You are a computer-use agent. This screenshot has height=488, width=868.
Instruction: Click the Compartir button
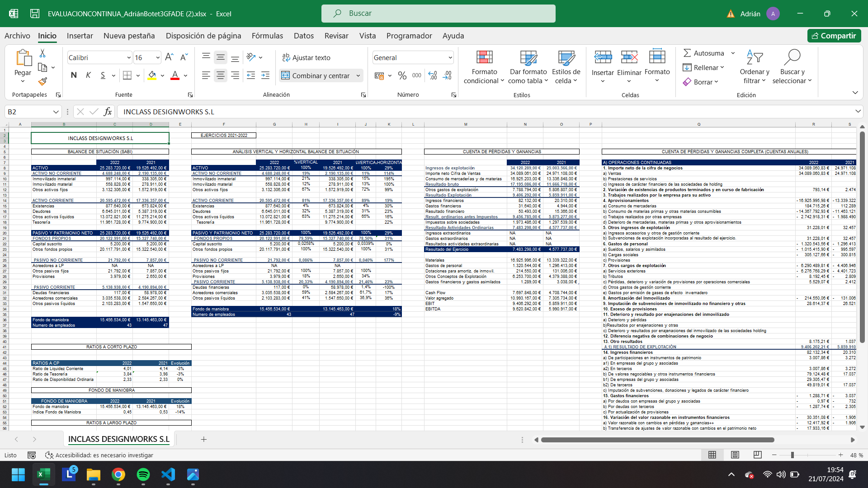pyautogui.click(x=834, y=36)
